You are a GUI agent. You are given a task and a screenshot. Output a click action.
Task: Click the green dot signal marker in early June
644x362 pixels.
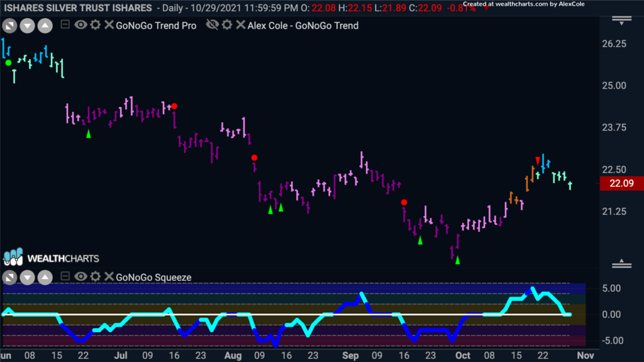tap(8, 63)
